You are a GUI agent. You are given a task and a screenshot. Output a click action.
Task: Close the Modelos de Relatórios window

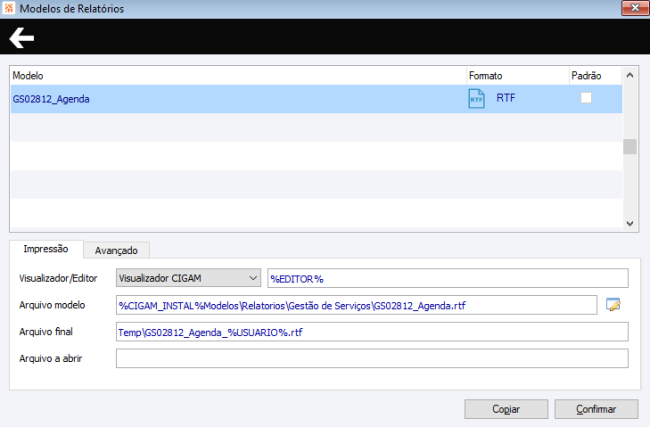635,8
